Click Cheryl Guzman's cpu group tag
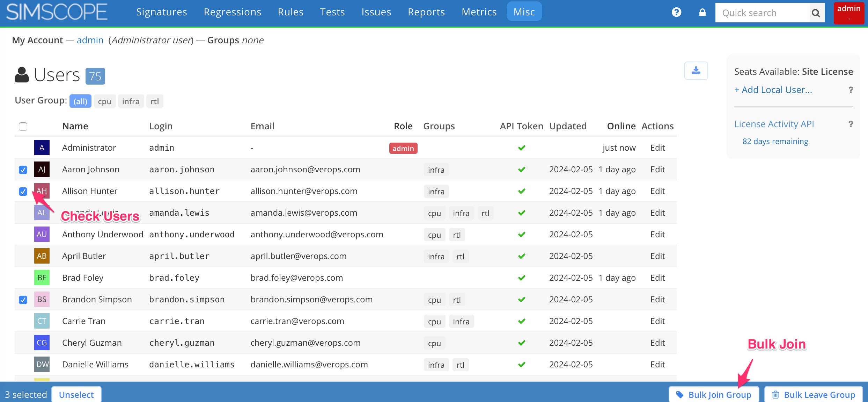The width and height of the screenshot is (868, 402). [434, 343]
